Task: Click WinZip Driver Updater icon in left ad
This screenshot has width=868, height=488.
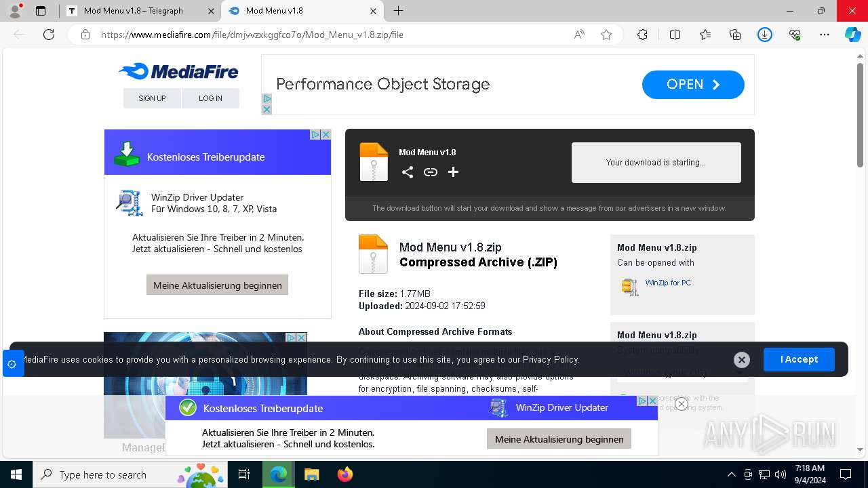Action: click(129, 203)
